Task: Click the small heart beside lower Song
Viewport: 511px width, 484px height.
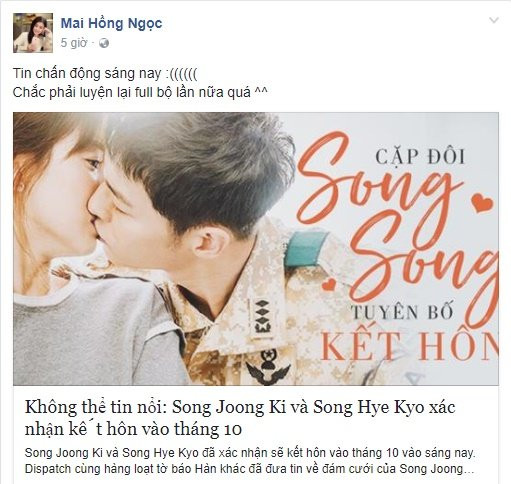Action: tap(329, 284)
